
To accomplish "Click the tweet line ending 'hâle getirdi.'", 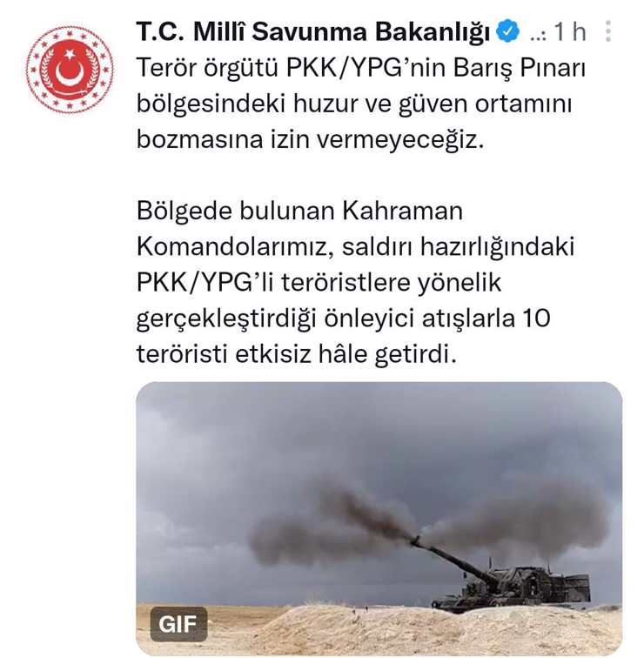I will pos(296,353).
